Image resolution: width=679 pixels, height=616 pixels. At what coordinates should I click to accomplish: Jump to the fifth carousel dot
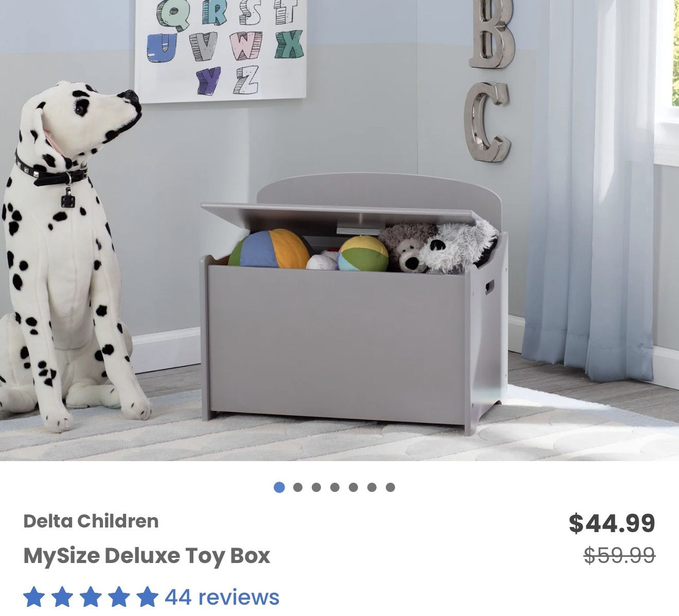(x=353, y=487)
